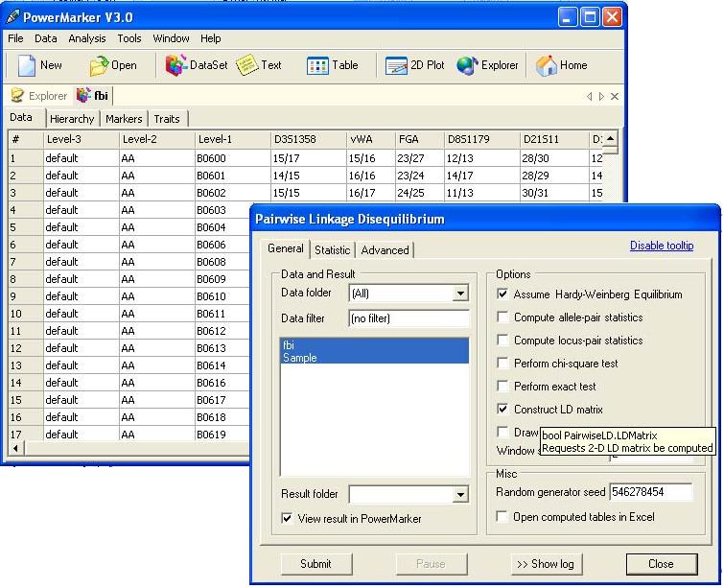Switch to the Markers tab
Image resolution: width=724 pixels, height=588 pixels.
click(x=124, y=119)
